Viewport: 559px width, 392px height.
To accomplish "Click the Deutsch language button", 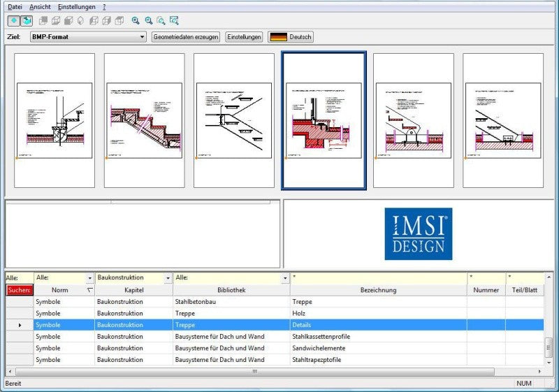I will coord(291,37).
